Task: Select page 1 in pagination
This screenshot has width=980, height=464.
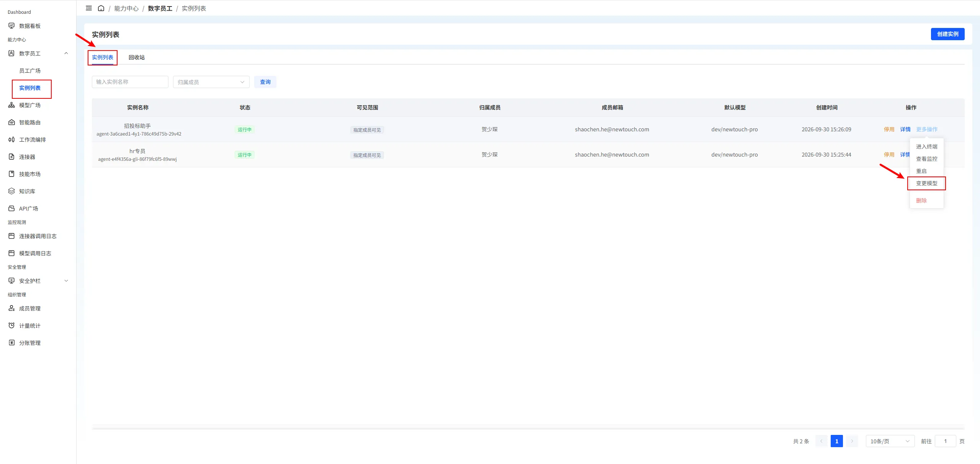Action: pyautogui.click(x=836, y=441)
